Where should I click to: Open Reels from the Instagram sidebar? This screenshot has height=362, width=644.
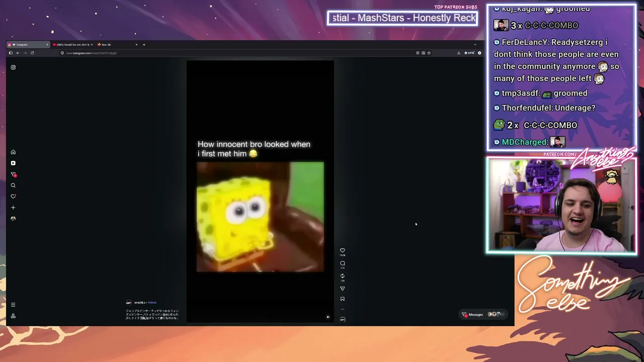tap(13, 163)
